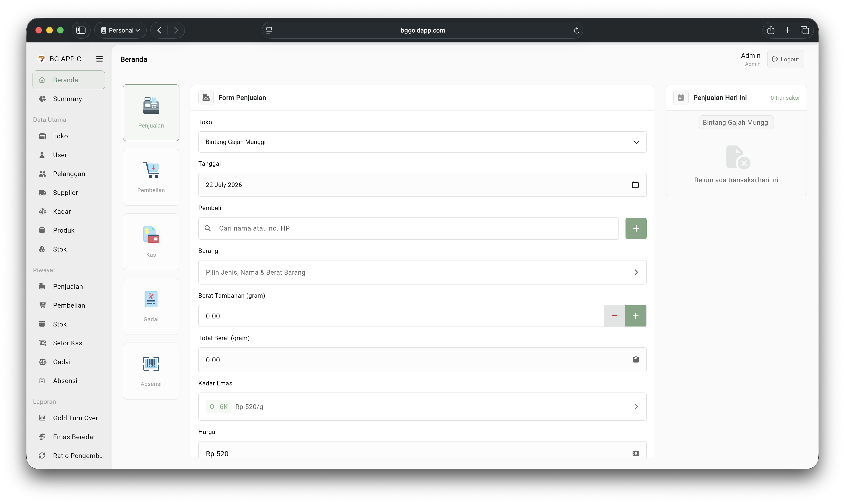The height and width of the screenshot is (504, 845).
Task: Go forward in browser history
Action: pyautogui.click(x=176, y=30)
